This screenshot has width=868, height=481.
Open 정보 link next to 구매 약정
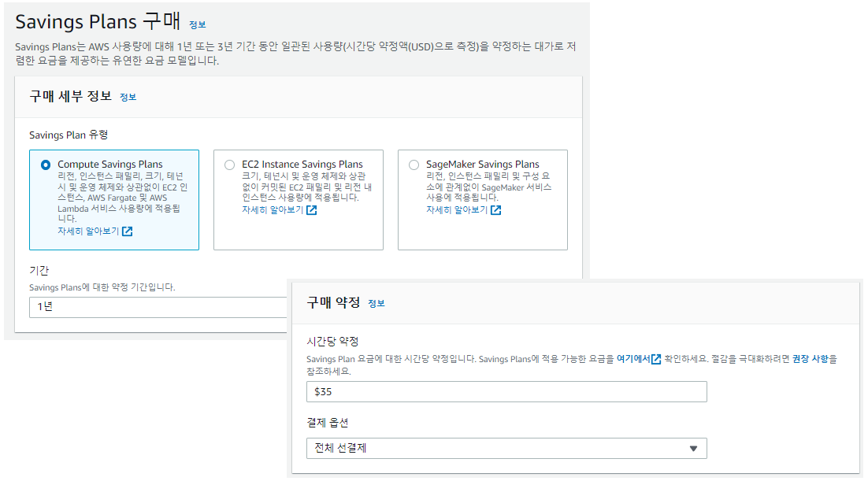pos(377,304)
